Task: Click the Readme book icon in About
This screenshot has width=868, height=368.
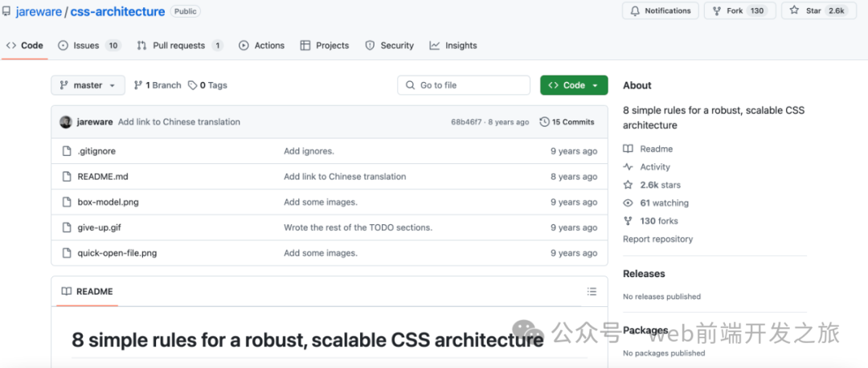Action: [628, 149]
